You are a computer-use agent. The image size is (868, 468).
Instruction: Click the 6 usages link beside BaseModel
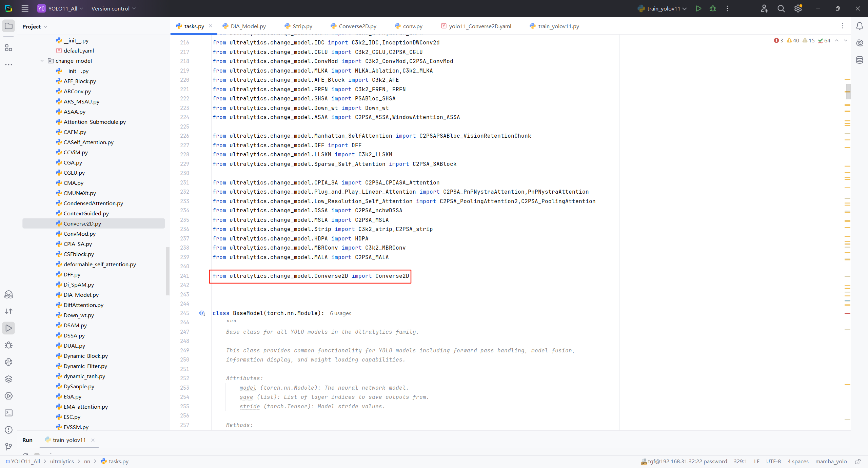(x=340, y=313)
